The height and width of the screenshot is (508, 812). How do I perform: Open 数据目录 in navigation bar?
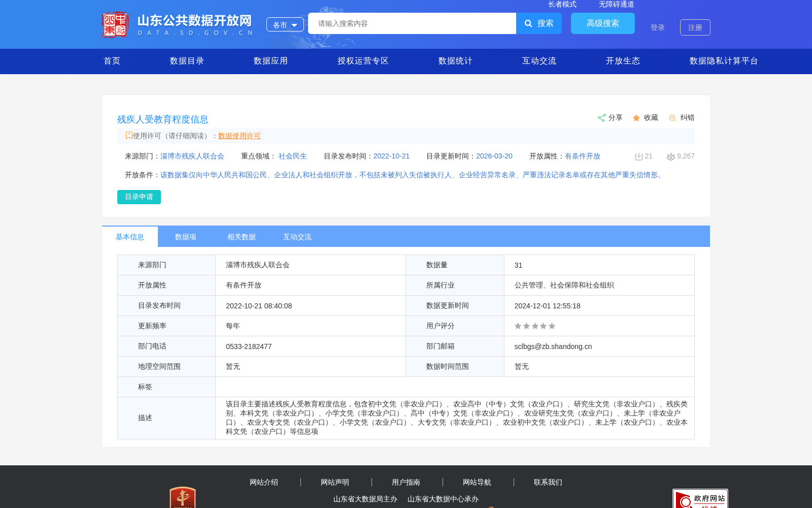(187, 61)
